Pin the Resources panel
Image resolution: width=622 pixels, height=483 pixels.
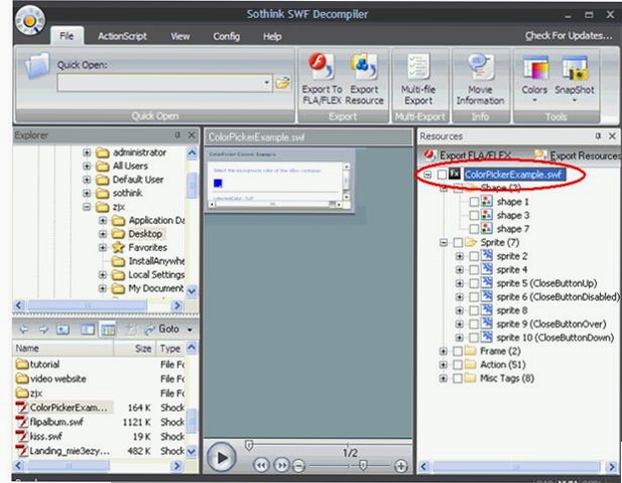coord(598,136)
